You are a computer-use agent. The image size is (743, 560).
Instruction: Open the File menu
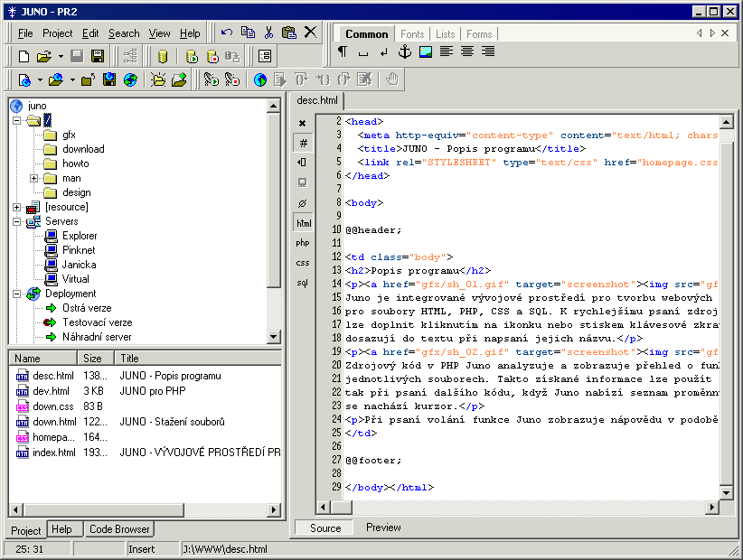(x=25, y=33)
